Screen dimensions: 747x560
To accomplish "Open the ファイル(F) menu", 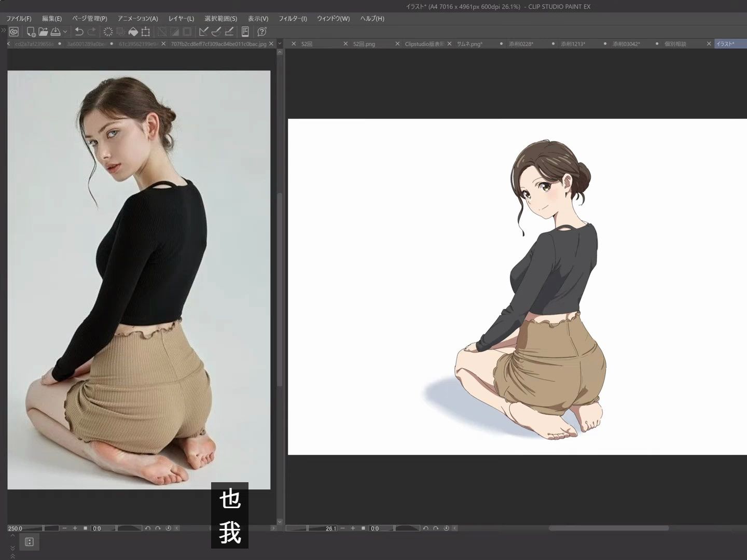I will coord(19,19).
